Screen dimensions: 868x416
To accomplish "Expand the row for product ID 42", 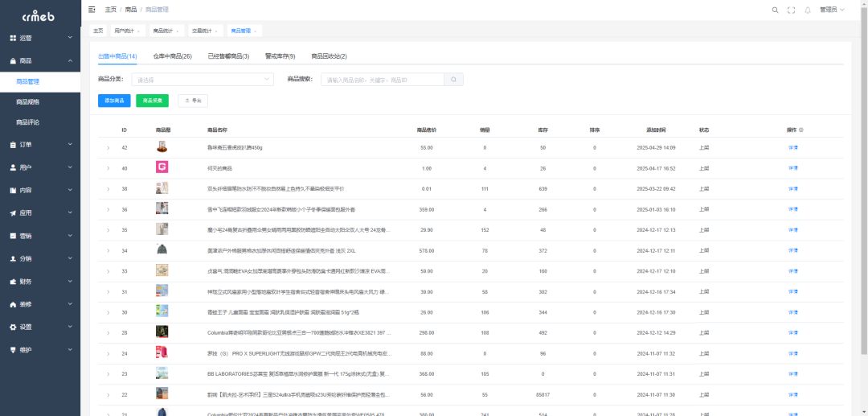I will (x=108, y=148).
